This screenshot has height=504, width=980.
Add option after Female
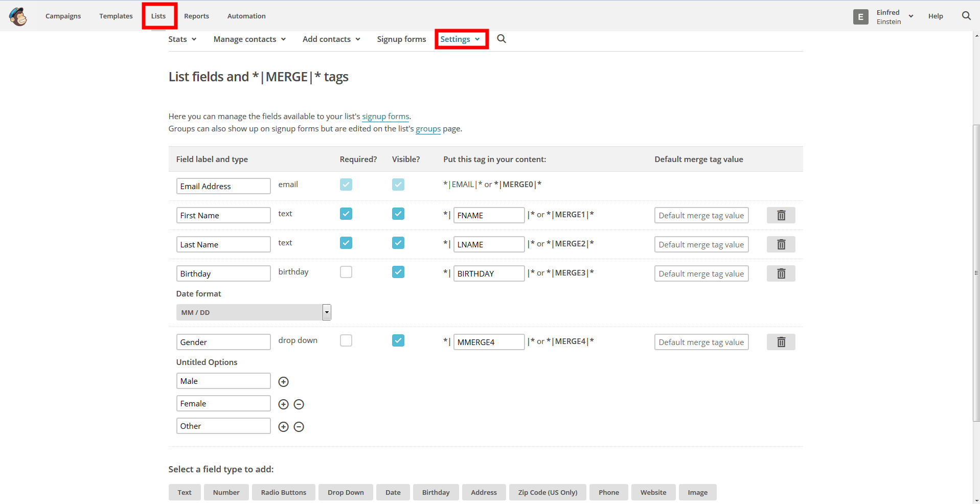284,404
